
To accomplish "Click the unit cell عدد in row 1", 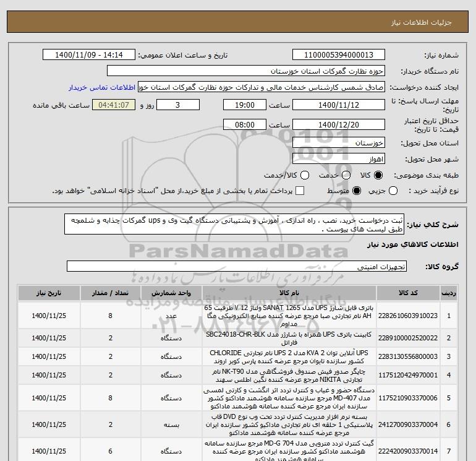I will tap(171, 316).
